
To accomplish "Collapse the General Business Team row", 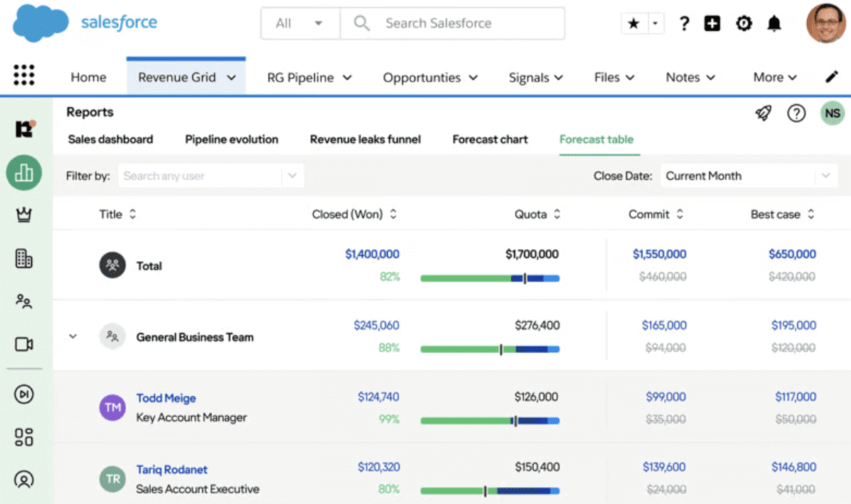I will (x=72, y=337).
